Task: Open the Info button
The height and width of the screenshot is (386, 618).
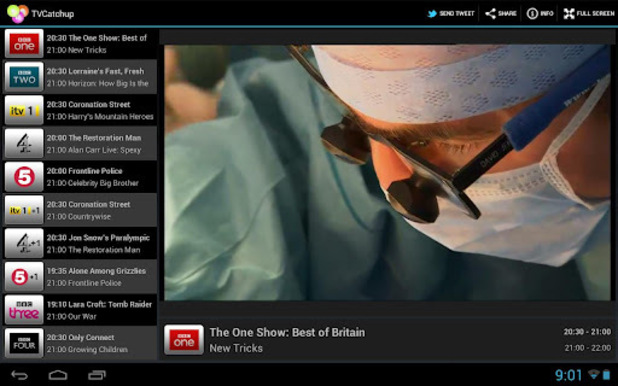Action: [540, 13]
